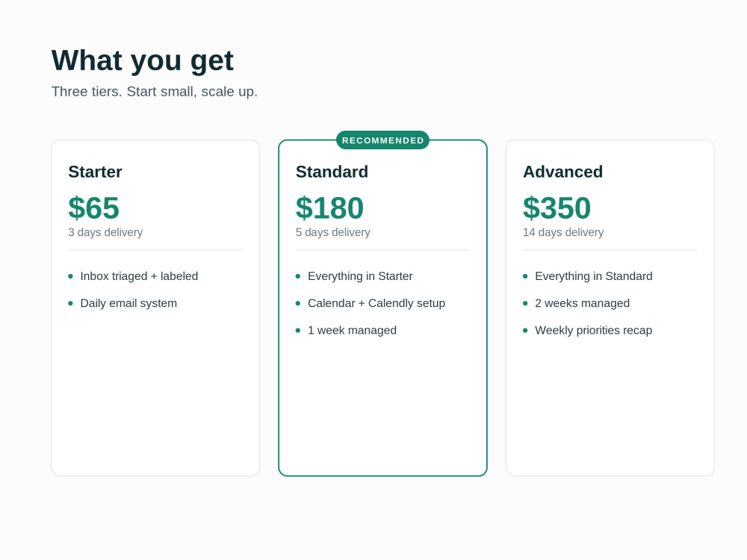Select the Starter tier heading
This screenshot has width=747, height=560.
tap(96, 172)
